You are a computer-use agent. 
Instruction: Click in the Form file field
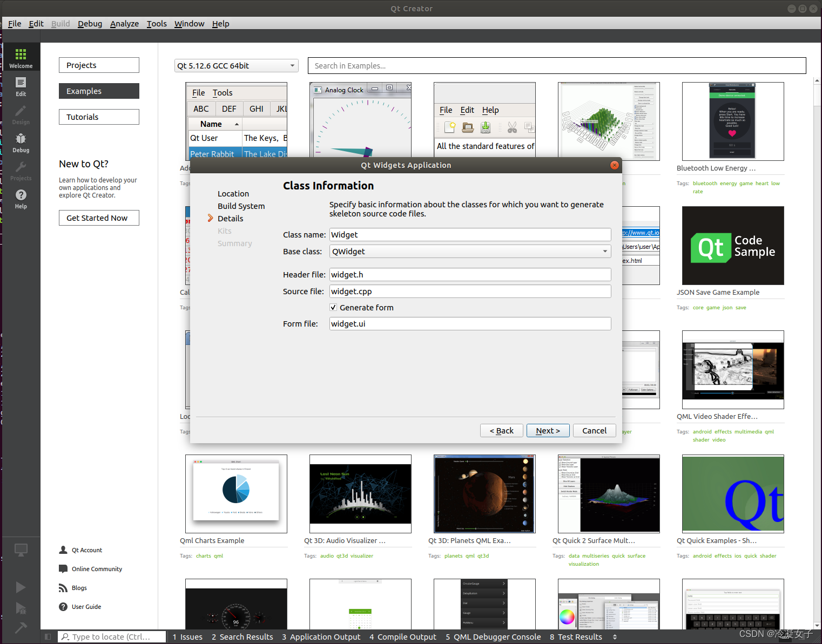470,323
